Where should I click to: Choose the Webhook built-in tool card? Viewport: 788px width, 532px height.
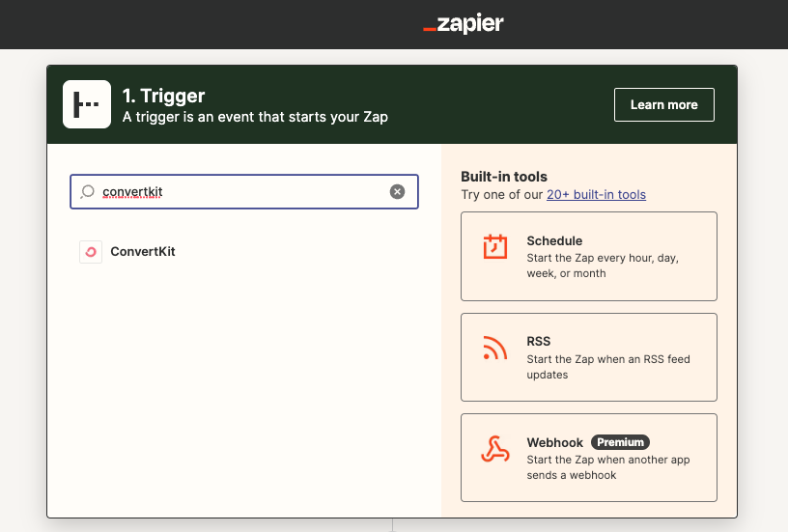(588, 458)
